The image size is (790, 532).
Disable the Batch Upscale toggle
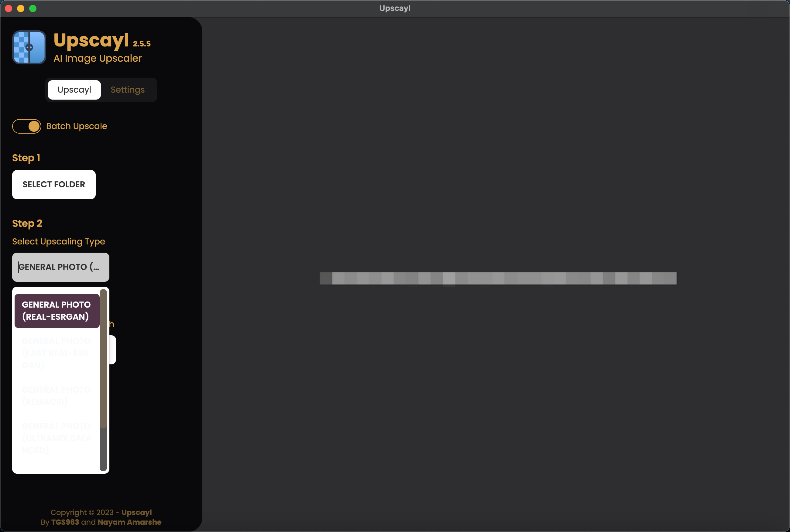point(26,126)
